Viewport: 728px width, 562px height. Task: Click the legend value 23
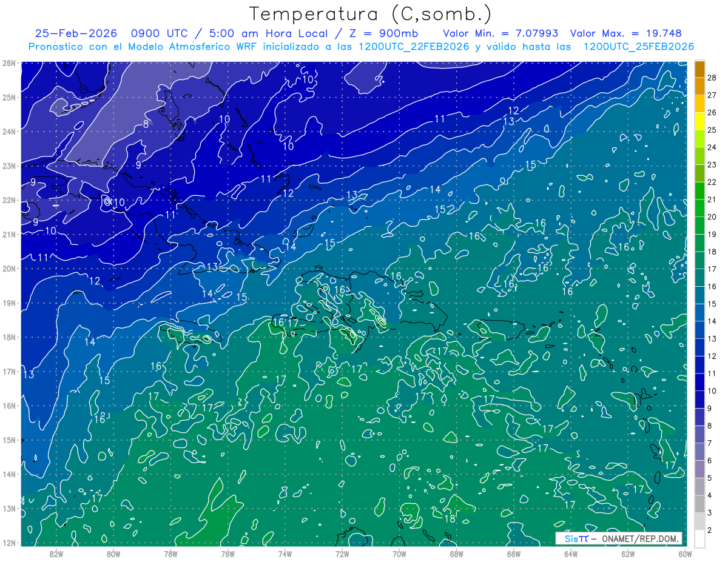pyautogui.click(x=712, y=165)
